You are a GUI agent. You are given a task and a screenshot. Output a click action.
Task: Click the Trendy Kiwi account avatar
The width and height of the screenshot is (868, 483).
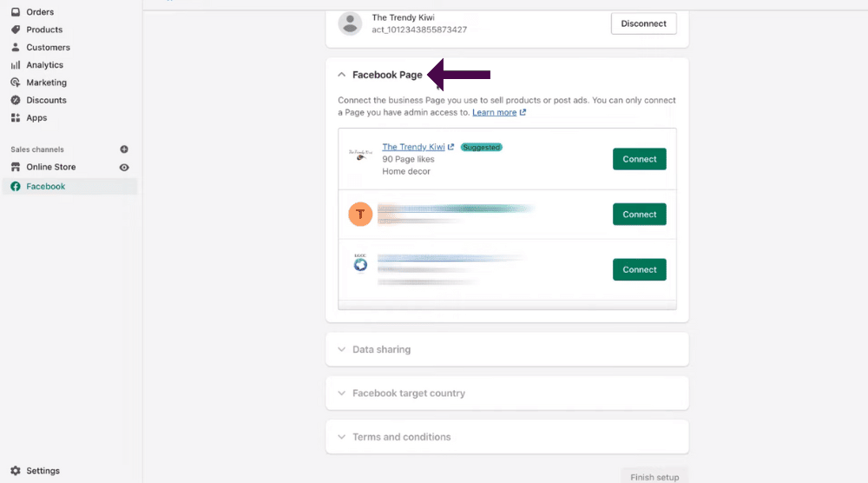click(350, 23)
